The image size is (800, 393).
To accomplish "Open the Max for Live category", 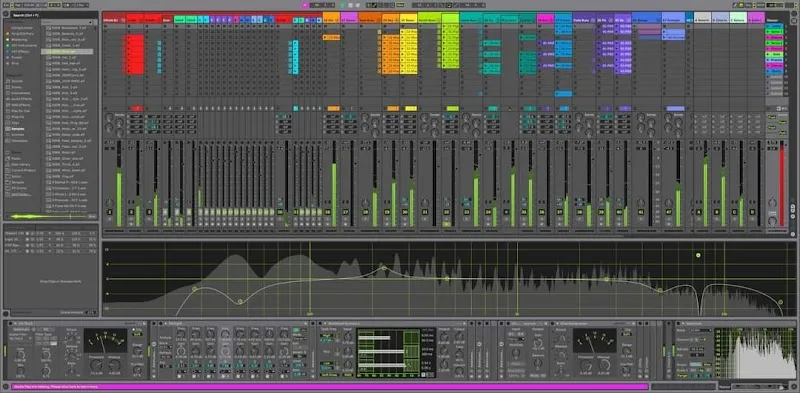I will click(20, 111).
